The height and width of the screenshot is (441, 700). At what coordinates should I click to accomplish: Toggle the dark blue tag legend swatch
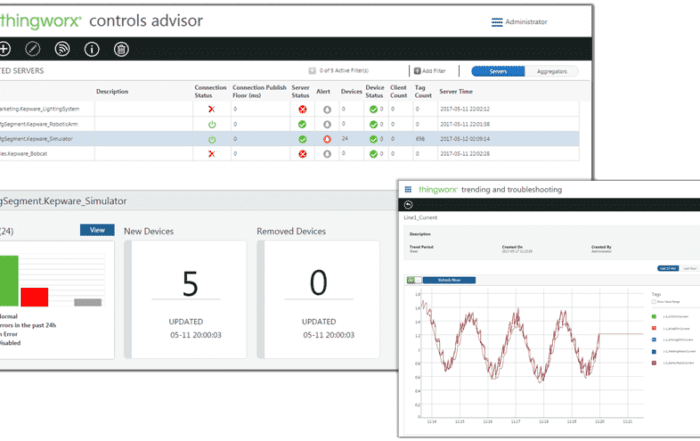point(654,351)
